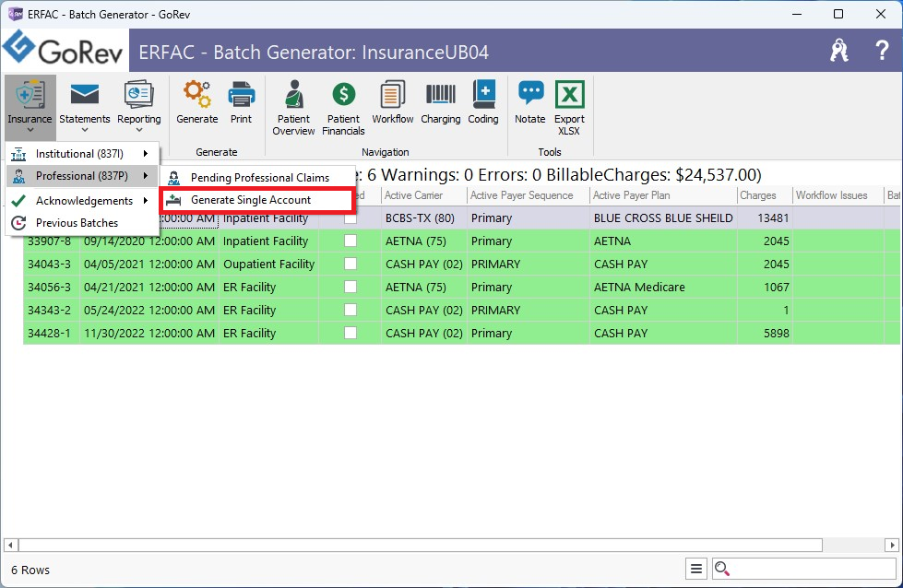Click the Reporting dropdown chevron
The width and height of the screenshot is (903, 588).
138,131
